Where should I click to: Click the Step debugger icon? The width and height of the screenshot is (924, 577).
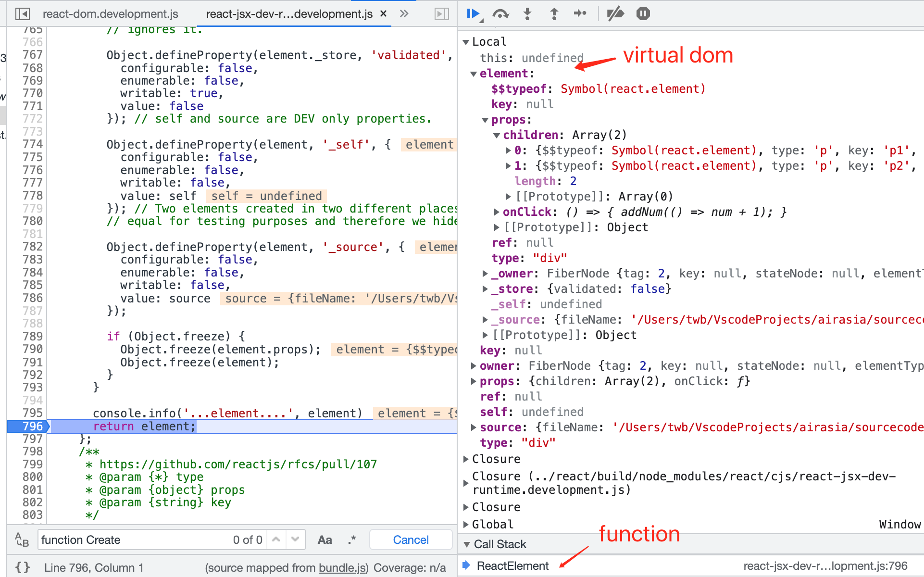580,14
